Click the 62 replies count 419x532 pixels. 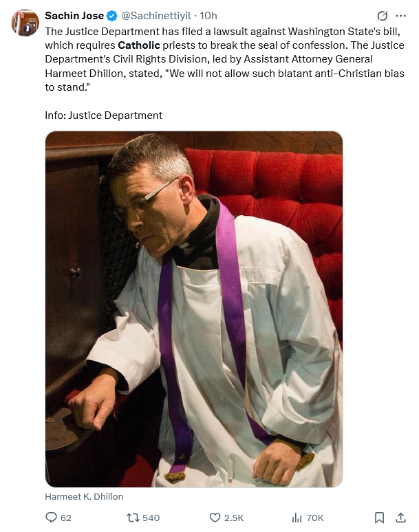(x=66, y=518)
